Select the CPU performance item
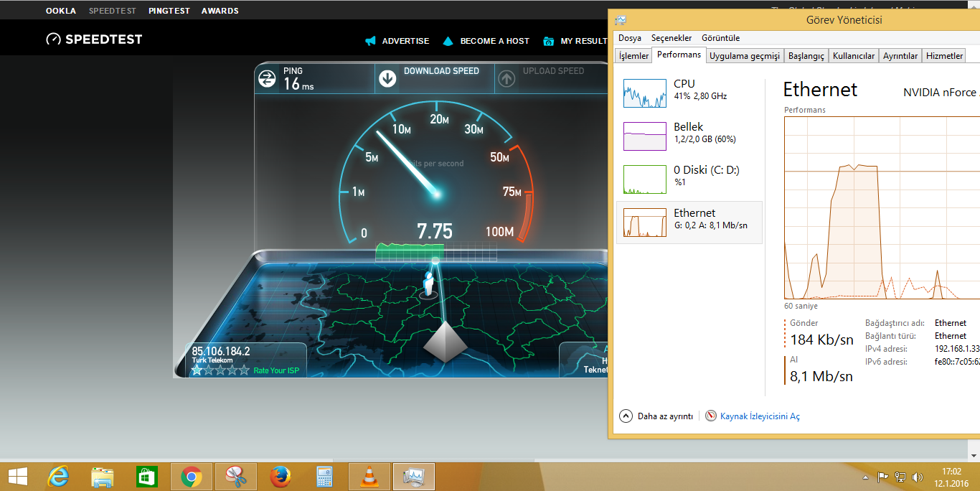Viewport: 980px width, 491px height. 689,93
